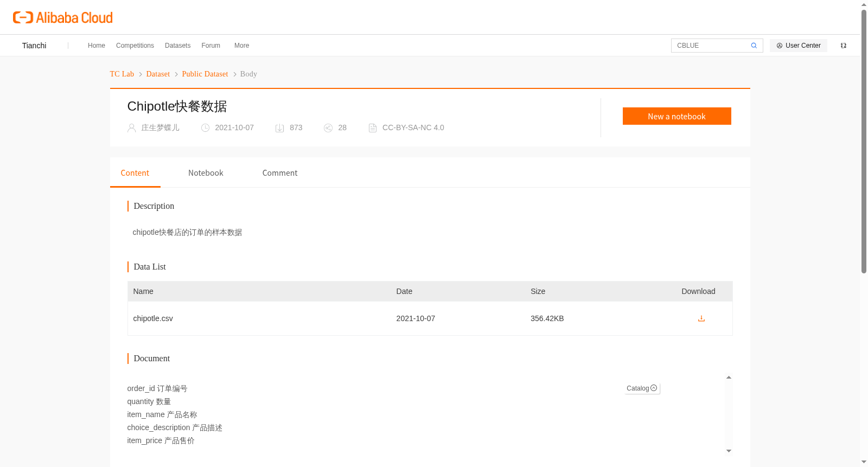Click the Chipotle快餐数据 title

click(x=177, y=106)
